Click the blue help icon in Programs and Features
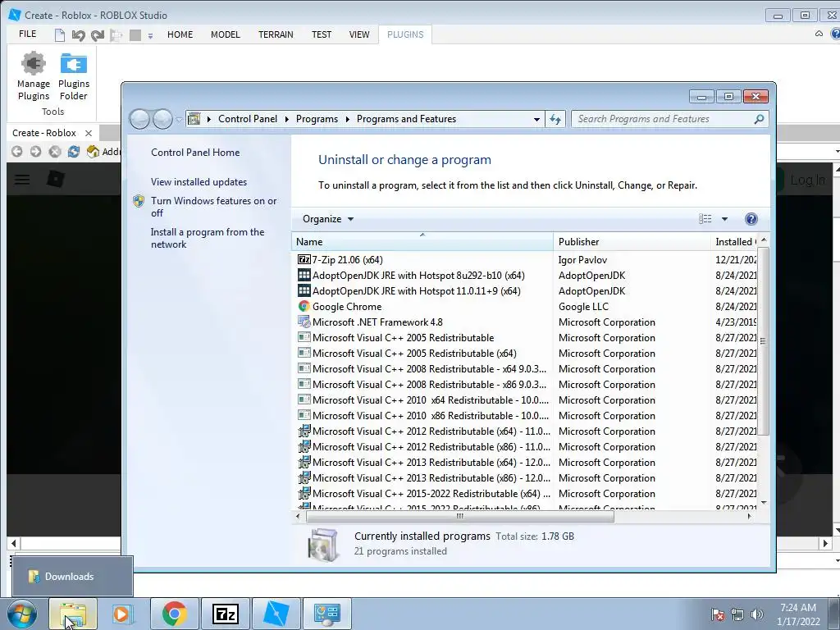 pos(751,218)
